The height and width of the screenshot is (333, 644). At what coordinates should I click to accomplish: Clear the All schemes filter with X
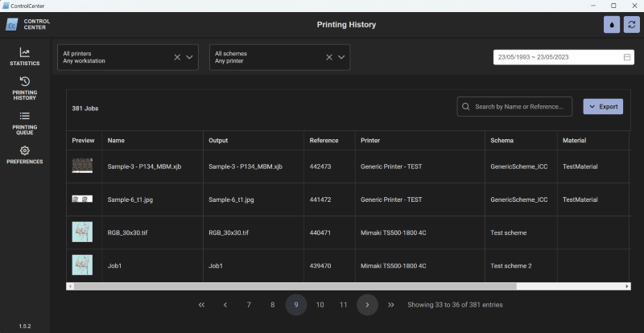pyautogui.click(x=329, y=57)
